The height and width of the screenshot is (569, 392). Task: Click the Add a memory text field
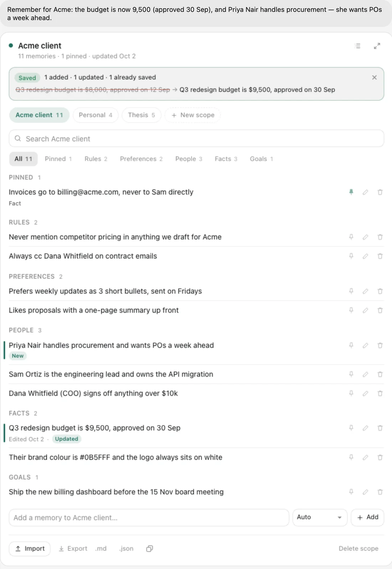tap(149, 518)
